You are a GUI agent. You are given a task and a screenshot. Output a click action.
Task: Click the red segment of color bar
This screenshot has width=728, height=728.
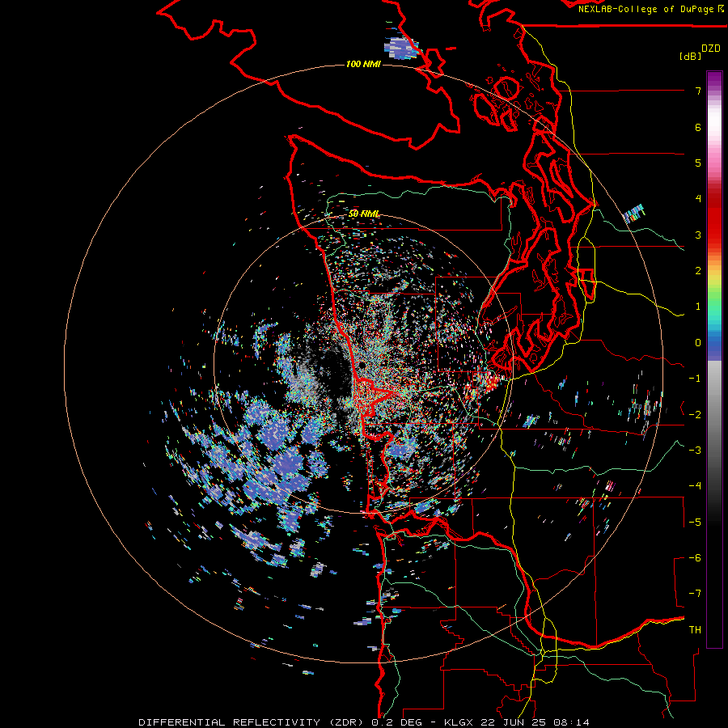(x=714, y=218)
